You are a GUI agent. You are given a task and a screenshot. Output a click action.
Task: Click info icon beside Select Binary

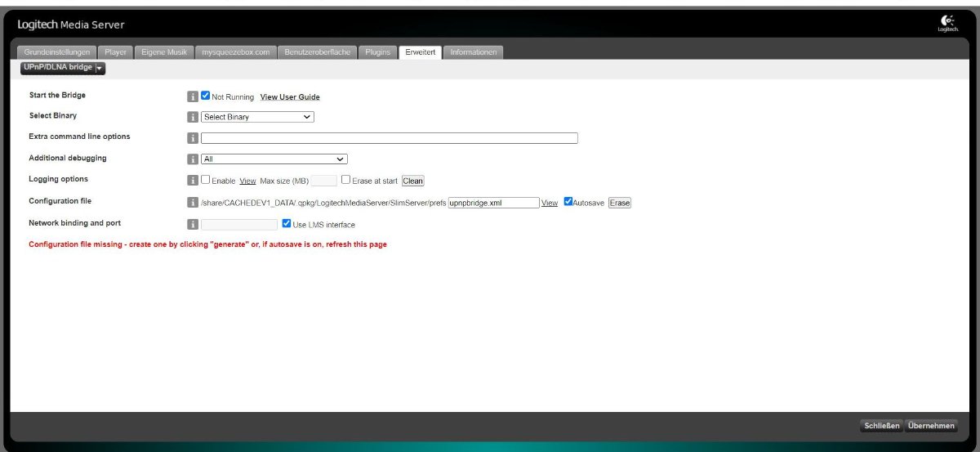coord(193,117)
